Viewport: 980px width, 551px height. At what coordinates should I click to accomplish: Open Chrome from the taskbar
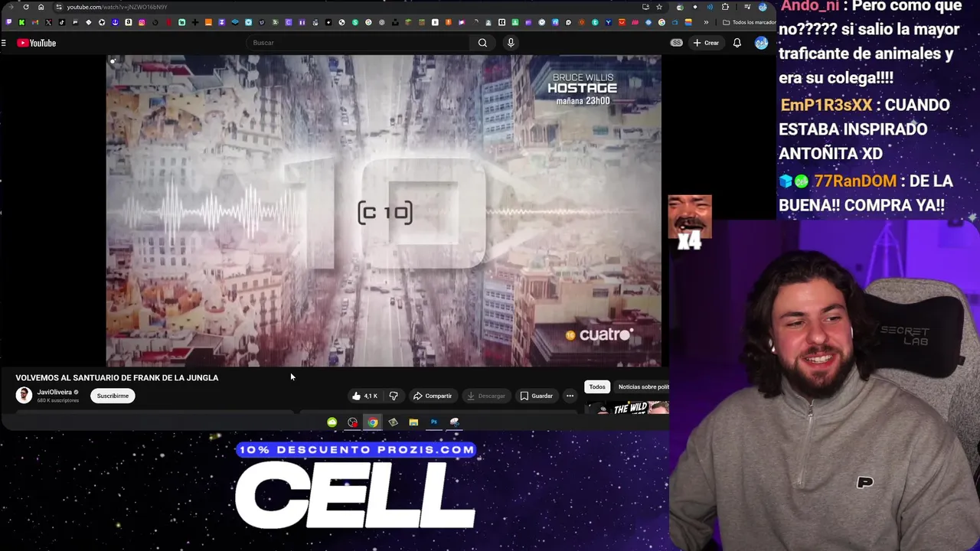[372, 422]
